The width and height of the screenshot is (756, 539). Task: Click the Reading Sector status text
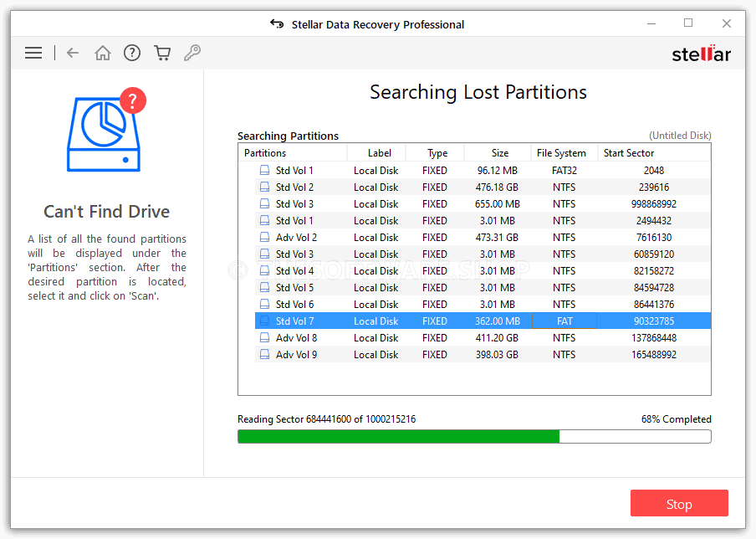[326, 418]
